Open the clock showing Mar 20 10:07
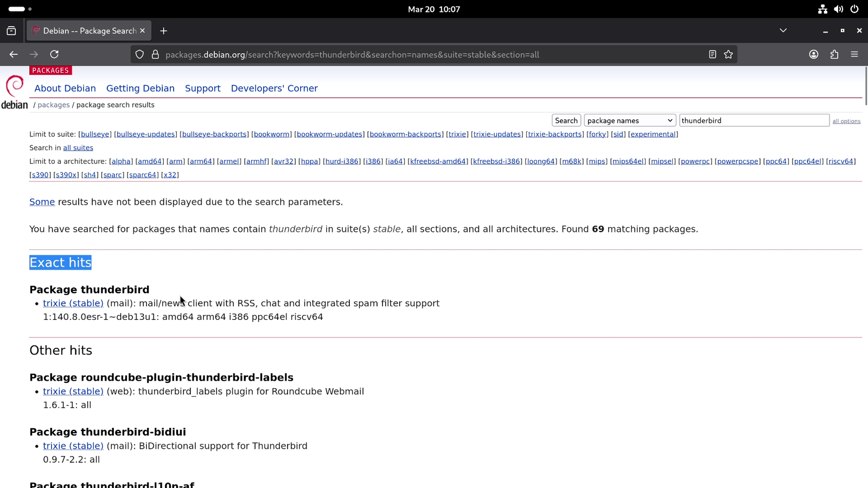The width and height of the screenshot is (868, 488). point(434,9)
